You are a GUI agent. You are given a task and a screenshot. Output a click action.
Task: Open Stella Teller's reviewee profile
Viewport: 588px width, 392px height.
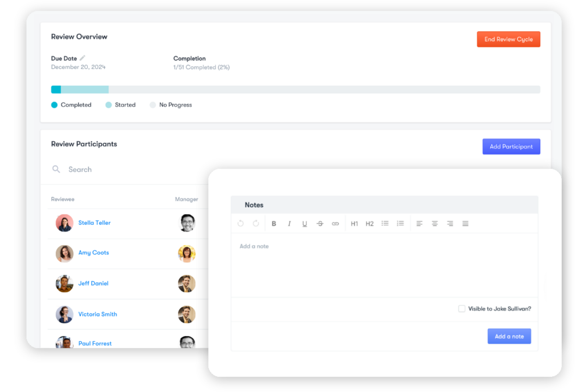[95, 223]
